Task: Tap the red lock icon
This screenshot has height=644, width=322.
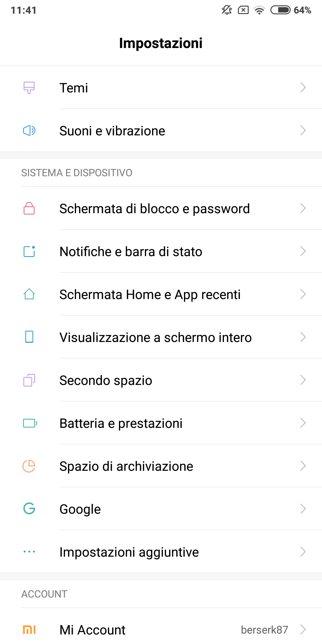Action: click(x=29, y=208)
